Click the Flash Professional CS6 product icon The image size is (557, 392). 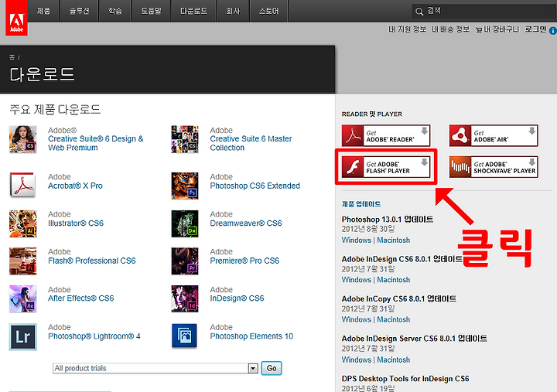(22, 261)
